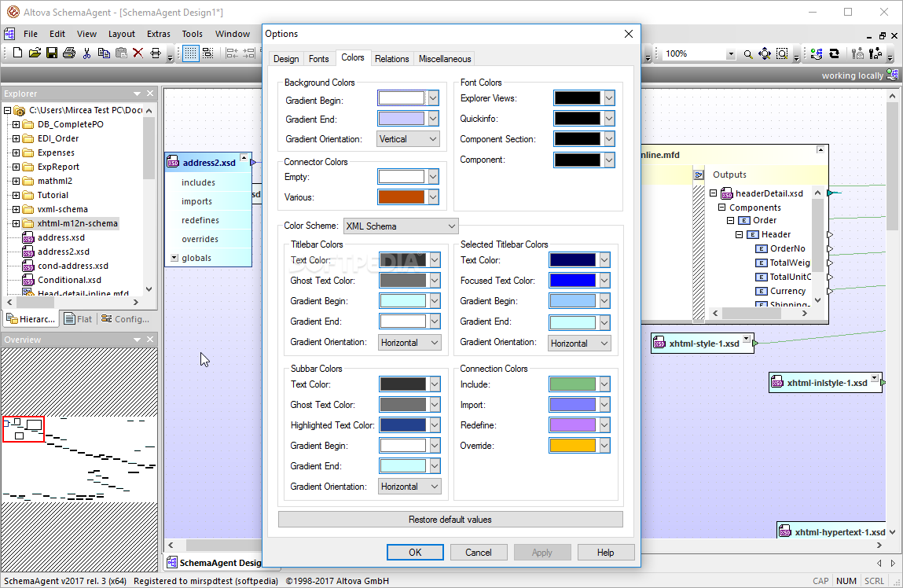Switch to the Design tab
This screenshot has height=588, width=903.
coord(286,59)
